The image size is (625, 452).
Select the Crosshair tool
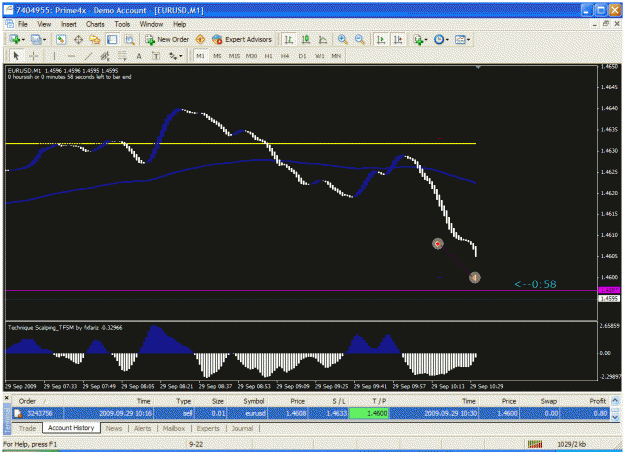[33, 56]
